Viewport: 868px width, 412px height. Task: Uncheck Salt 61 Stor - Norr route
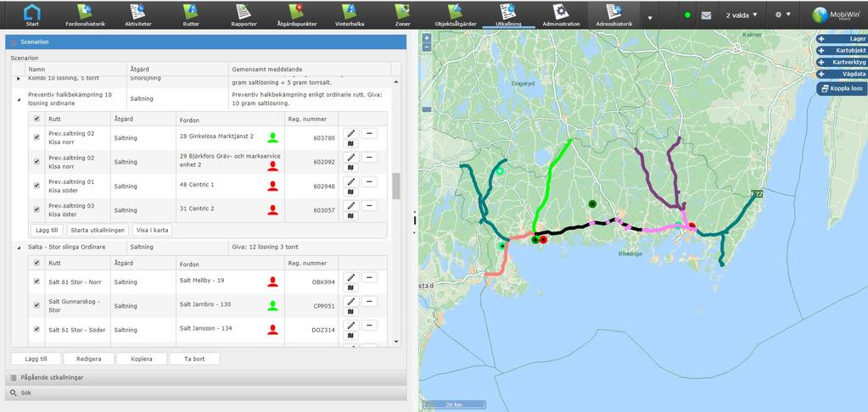[x=37, y=281]
